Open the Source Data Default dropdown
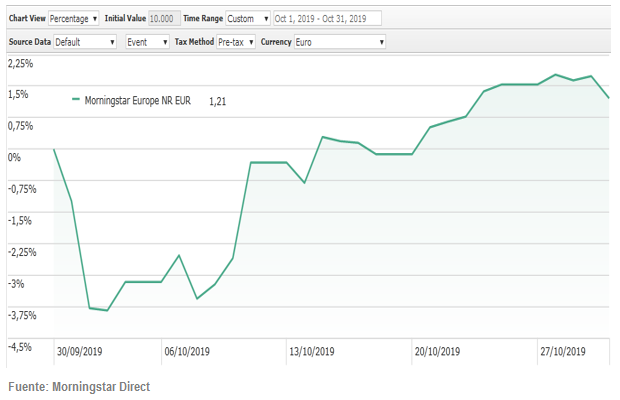 (x=84, y=42)
